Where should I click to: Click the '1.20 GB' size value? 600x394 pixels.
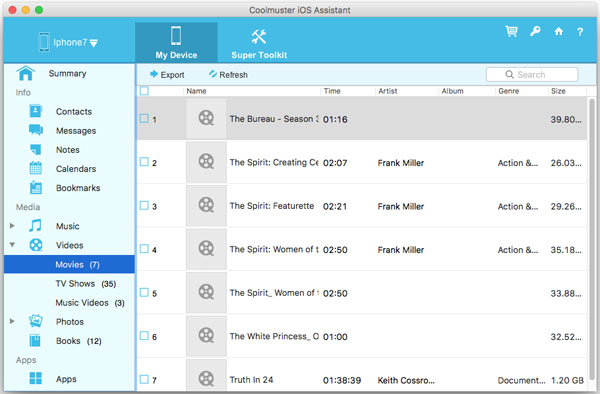[x=567, y=380]
